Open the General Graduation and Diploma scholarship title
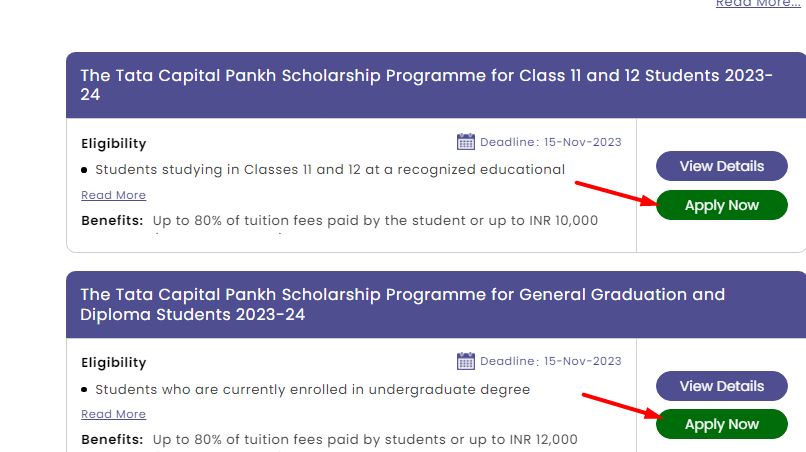Screen dimensions: 806x452 click(x=402, y=304)
